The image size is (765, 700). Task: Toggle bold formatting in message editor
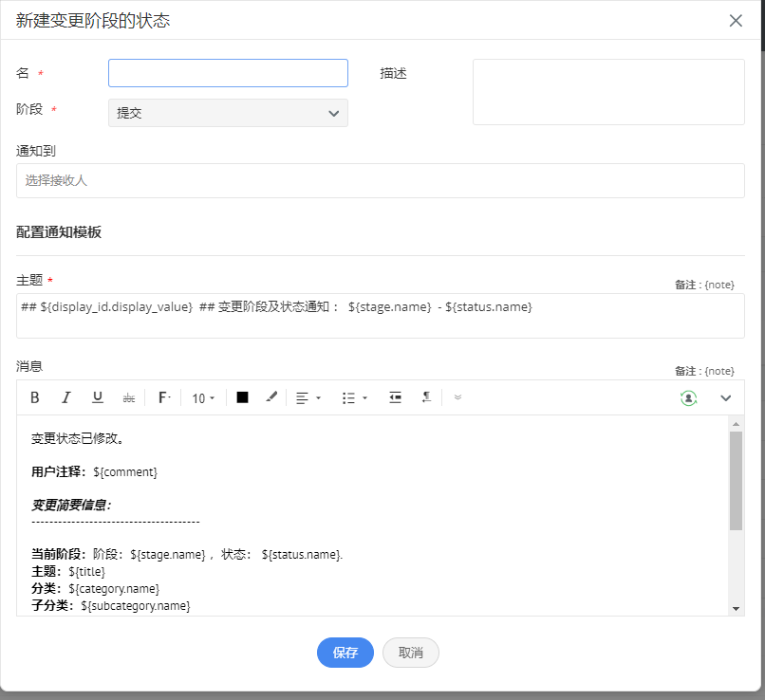coord(35,397)
